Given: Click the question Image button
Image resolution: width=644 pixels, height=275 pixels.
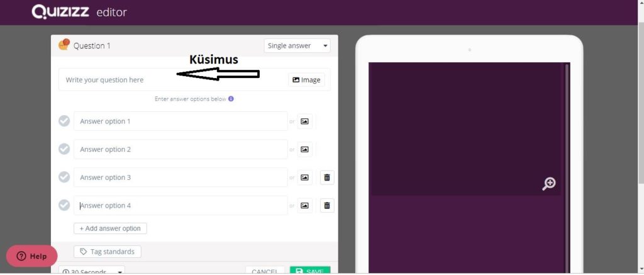Looking at the screenshot, I should pos(306,80).
